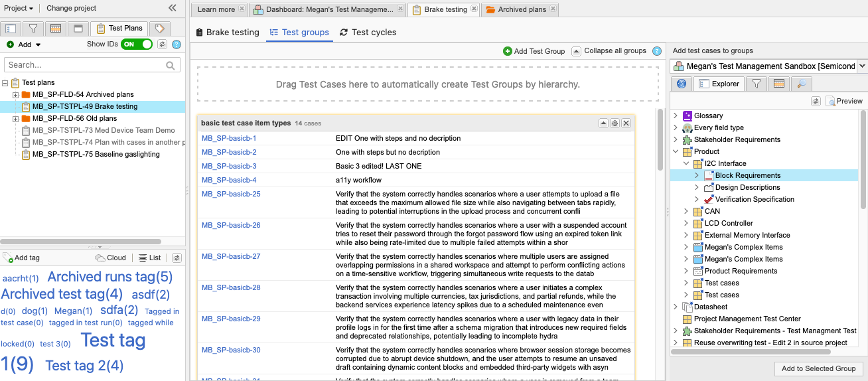Close the Archived plans tab
Viewport: 868px width, 381px height.
[x=552, y=9]
